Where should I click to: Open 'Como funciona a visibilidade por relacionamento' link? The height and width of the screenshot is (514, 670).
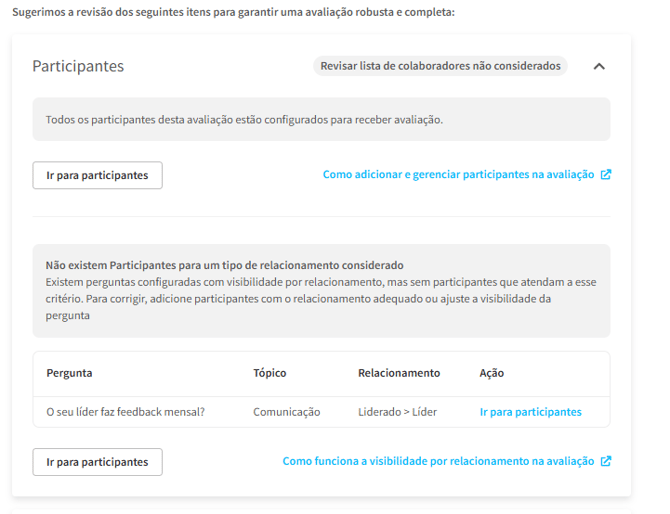[438, 461]
